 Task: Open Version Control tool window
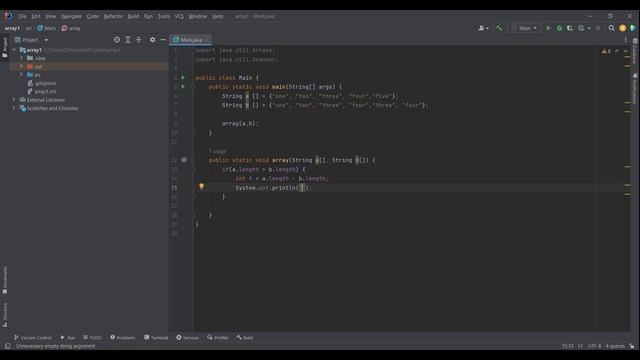[x=33, y=338]
